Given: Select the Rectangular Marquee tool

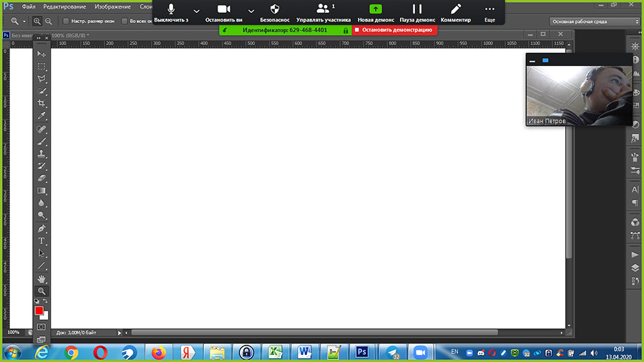Looking at the screenshot, I should tap(42, 66).
